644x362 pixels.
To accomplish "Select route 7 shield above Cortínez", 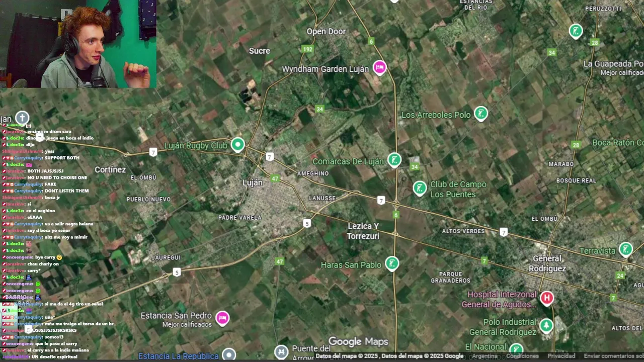I will [x=153, y=152].
